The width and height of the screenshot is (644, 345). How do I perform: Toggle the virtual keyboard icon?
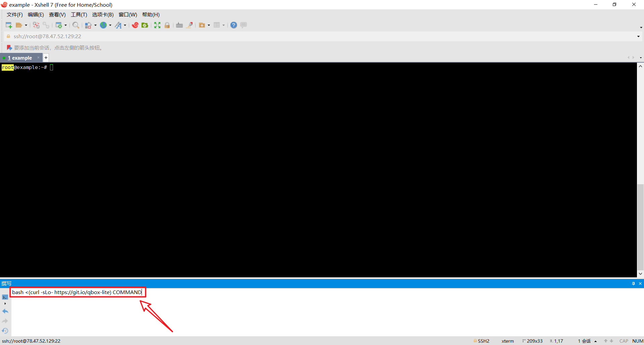[179, 25]
